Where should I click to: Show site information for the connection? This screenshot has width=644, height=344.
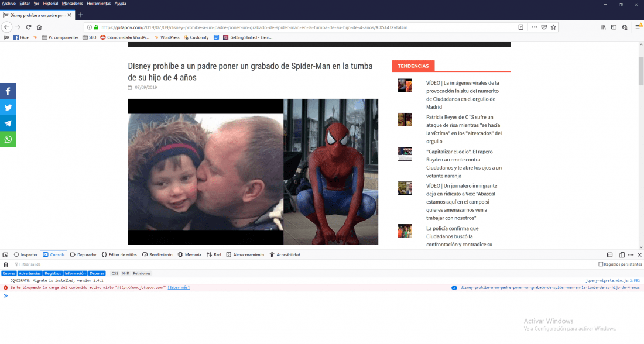click(90, 27)
